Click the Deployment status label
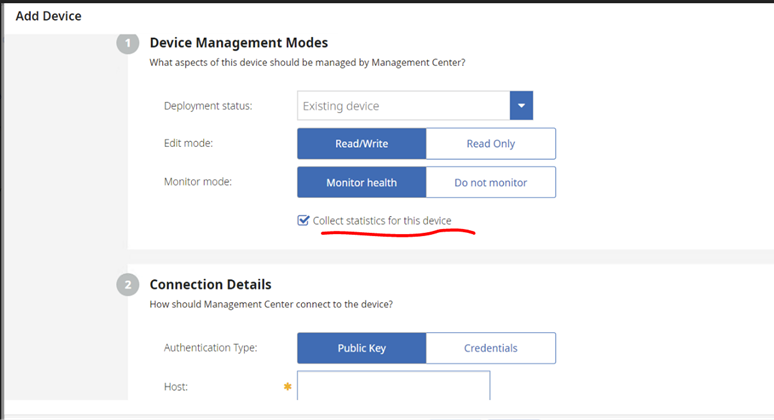The image size is (774, 420). click(208, 106)
